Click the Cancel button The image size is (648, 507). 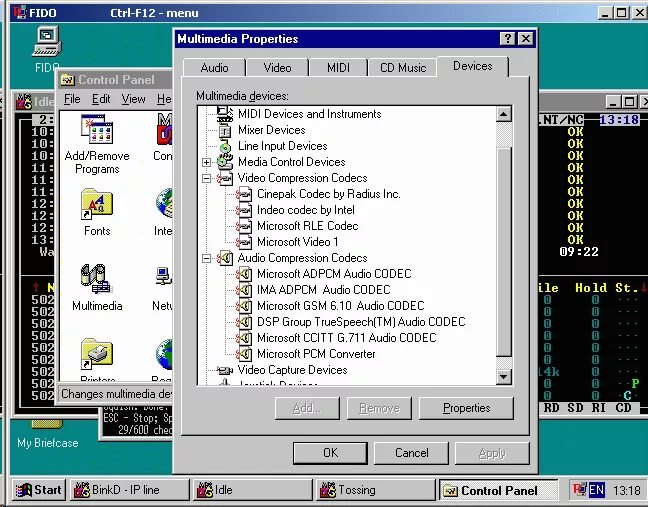coord(411,453)
